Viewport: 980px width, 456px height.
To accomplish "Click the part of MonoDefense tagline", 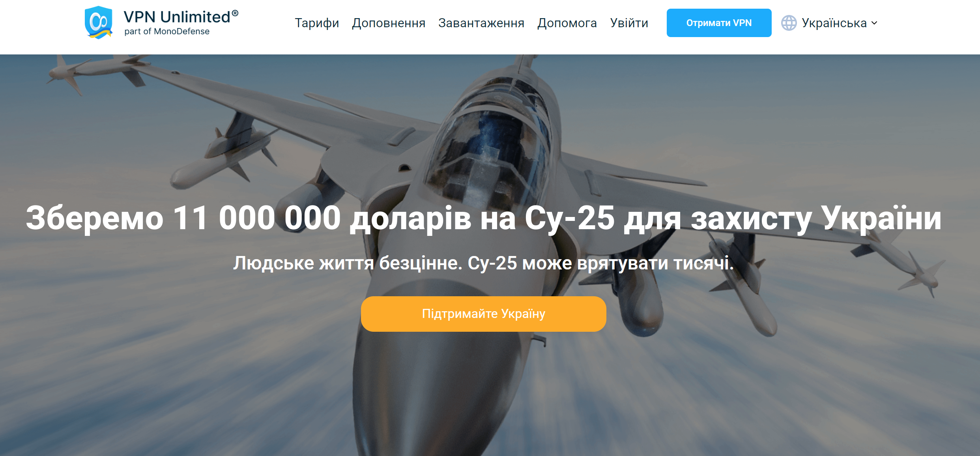I will click(x=167, y=32).
